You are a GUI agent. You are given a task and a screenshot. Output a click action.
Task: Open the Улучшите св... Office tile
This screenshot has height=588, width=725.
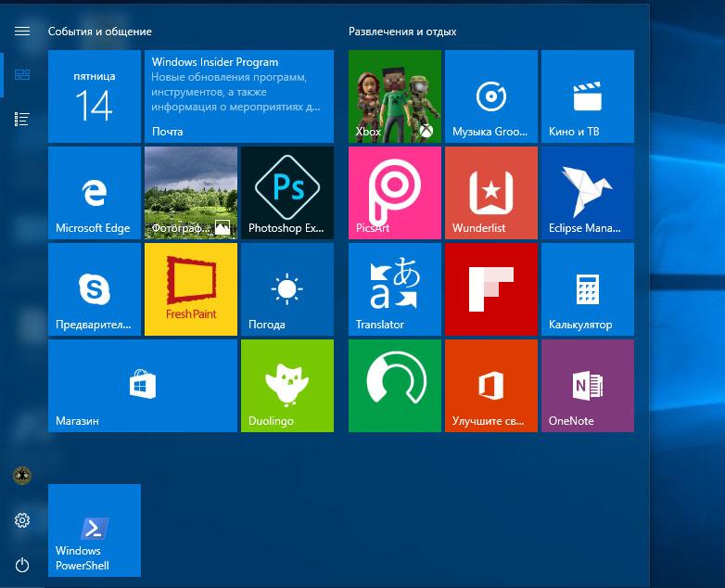(491, 386)
